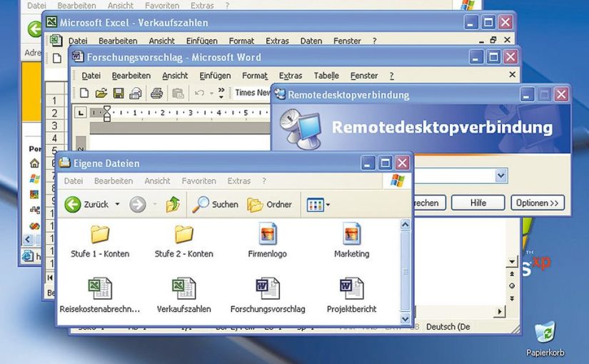Click the Word vertical scrollbar down arrow
This screenshot has height=364, width=589.
coord(512,261)
